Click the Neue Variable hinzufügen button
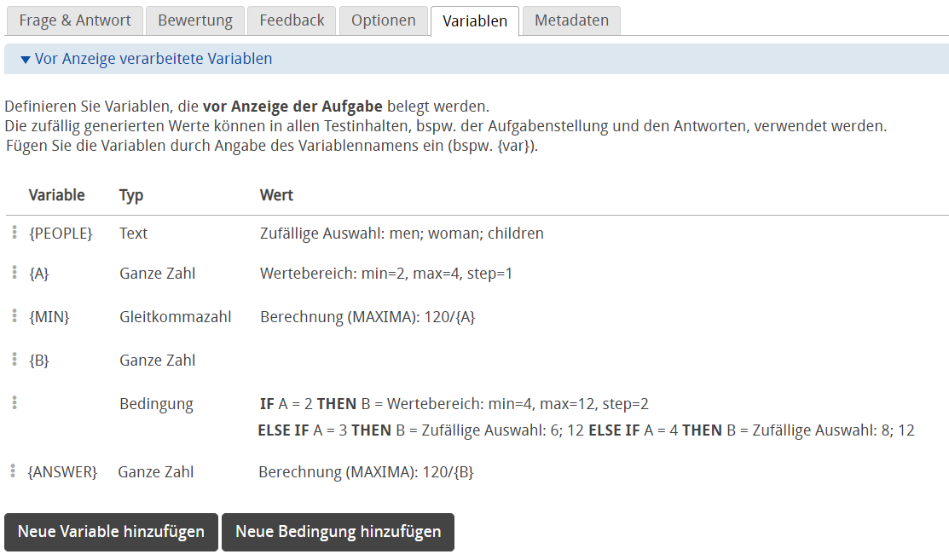Viewport: 949px width, 560px height. pos(110,531)
